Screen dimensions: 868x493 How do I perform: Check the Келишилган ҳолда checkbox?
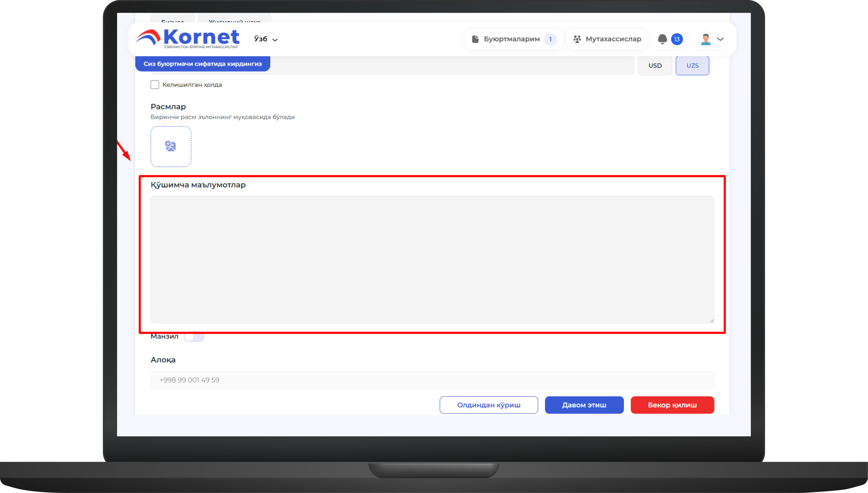(x=155, y=85)
